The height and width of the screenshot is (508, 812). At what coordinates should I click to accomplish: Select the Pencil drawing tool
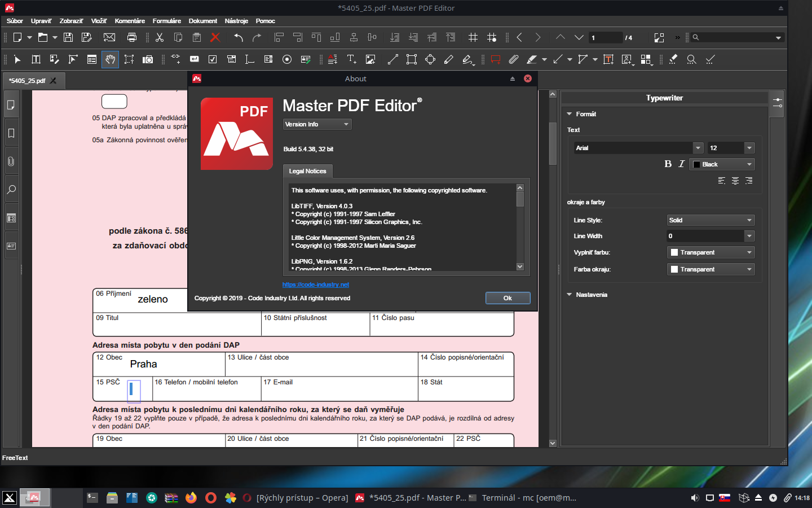coord(449,59)
